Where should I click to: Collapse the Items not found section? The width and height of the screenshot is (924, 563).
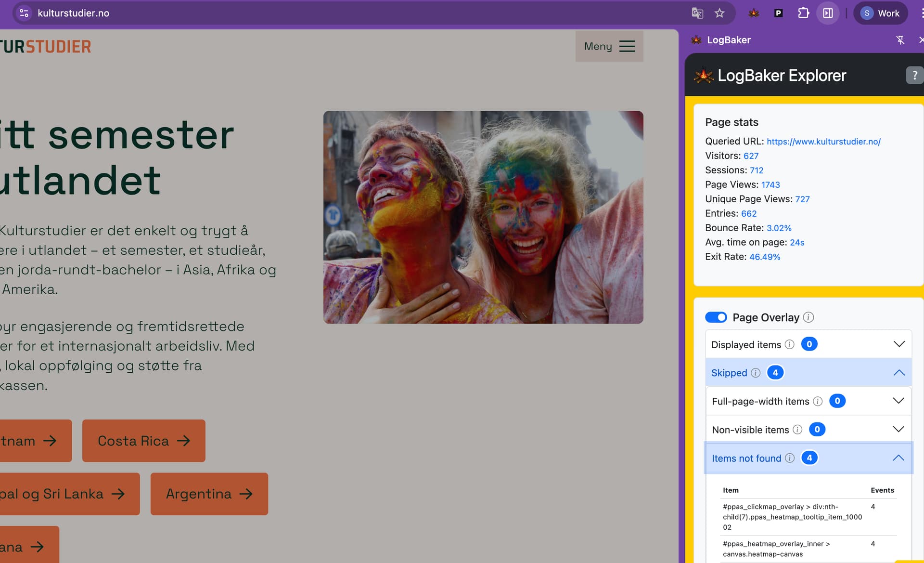(898, 458)
